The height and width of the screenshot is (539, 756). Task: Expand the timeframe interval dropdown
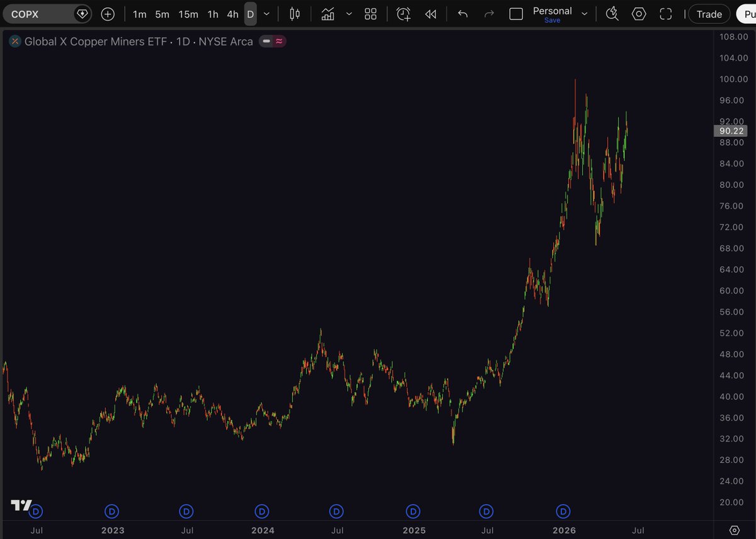(267, 14)
